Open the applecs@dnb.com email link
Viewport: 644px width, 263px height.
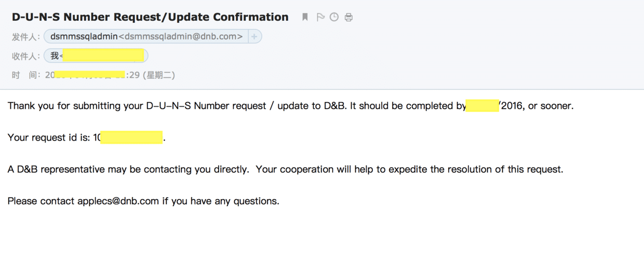tap(118, 201)
